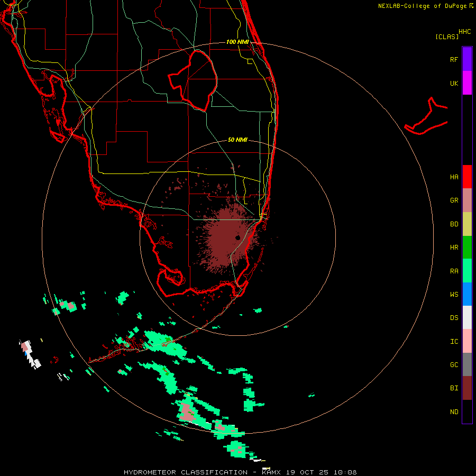Click the 'UK' legend label
The width and height of the screenshot is (476, 476).
click(x=454, y=84)
